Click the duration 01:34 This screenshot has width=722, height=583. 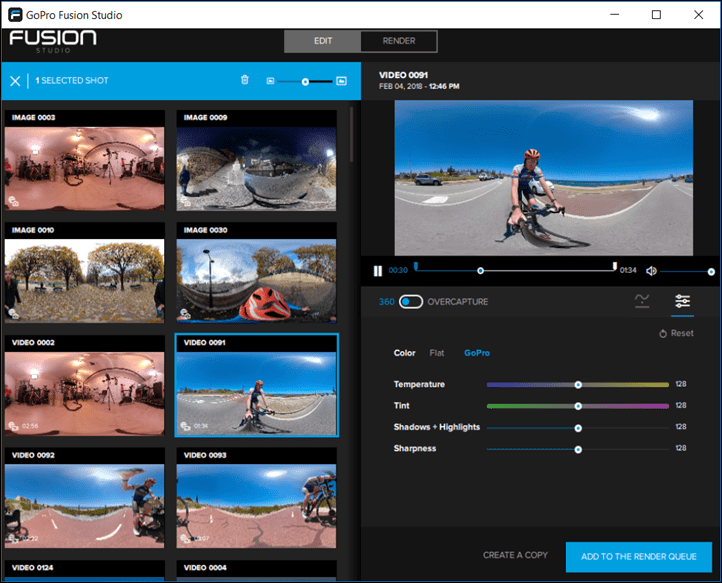click(x=628, y=270)
